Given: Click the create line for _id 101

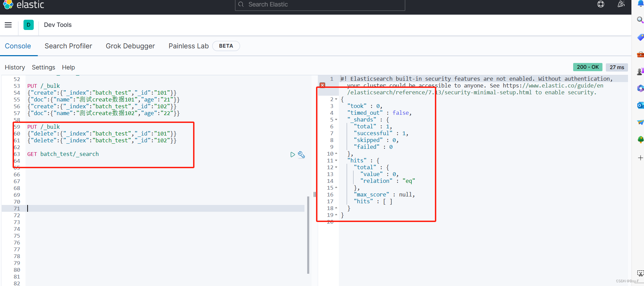Looking at the screenshot, I should point(102,93).
